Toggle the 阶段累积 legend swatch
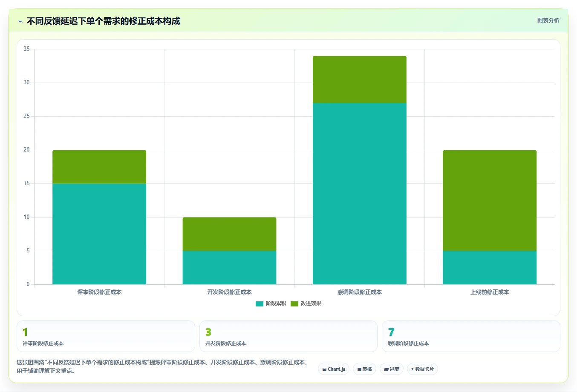Viewport: 577px width, 392px height. coord(259,303)
